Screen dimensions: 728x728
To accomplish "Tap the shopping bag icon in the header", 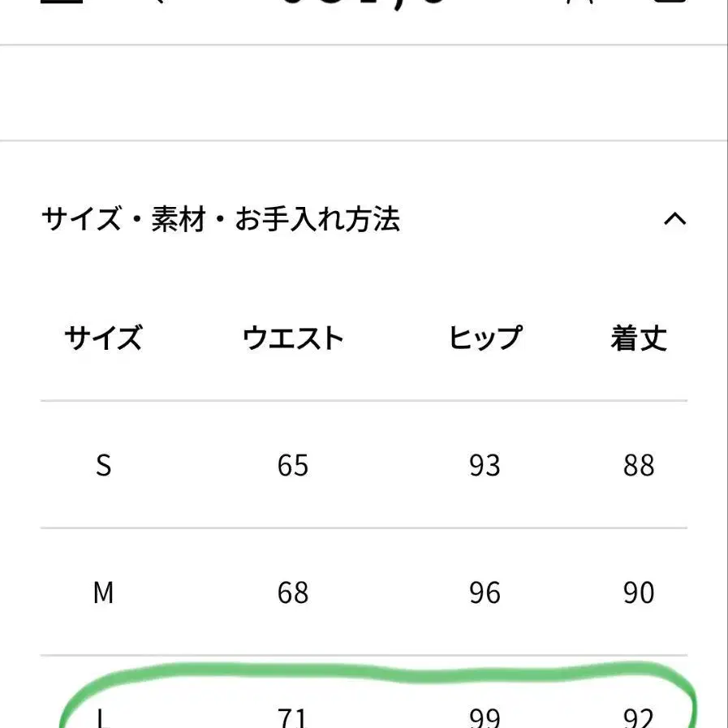I will [x=670, y=3].
